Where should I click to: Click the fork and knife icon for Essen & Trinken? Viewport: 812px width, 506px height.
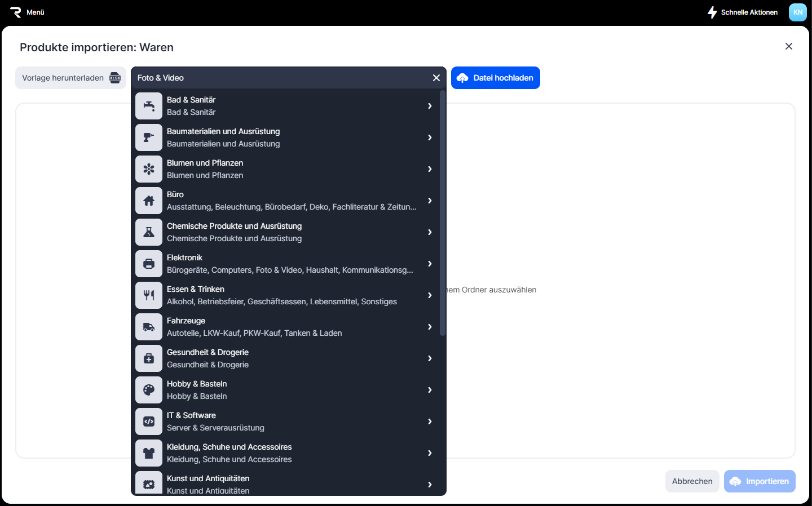pyautogui.click(x=149, y=295)
